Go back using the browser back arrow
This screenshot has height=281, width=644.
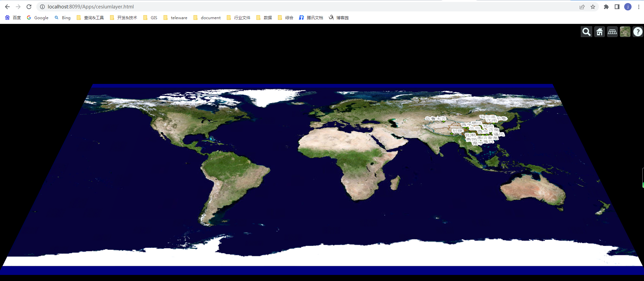7,7
